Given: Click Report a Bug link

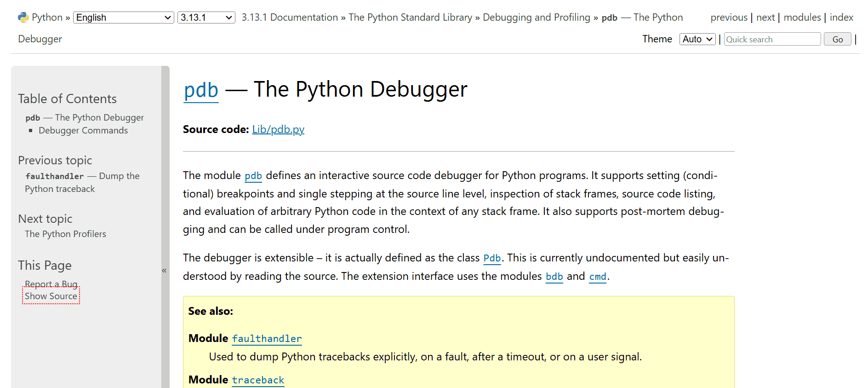Looking at the screenshot, I should pyautogui.click(x=51, y=284).
